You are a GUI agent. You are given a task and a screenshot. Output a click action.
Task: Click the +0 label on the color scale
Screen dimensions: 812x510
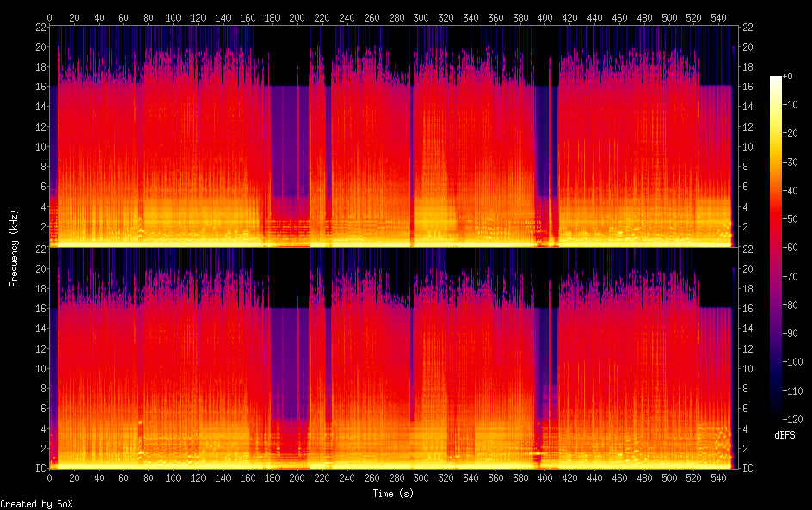coord(793,77)
